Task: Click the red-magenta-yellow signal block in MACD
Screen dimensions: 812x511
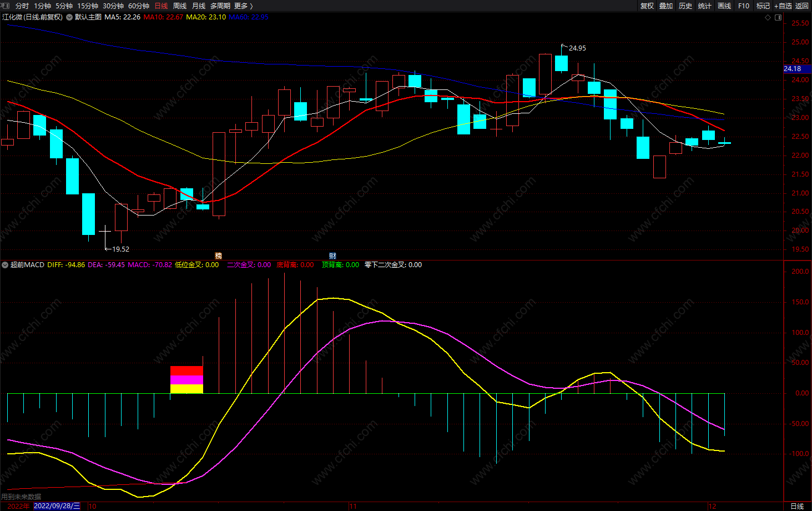Action: [186, 380]
